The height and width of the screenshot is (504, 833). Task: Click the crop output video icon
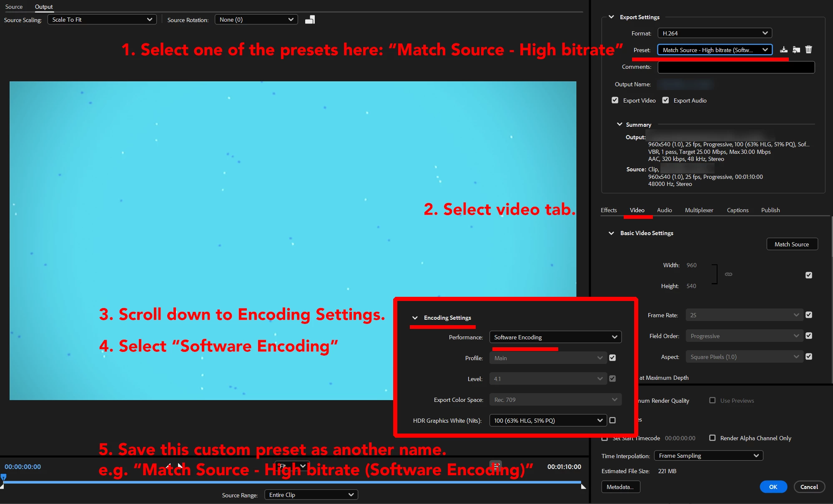point(310,20)
